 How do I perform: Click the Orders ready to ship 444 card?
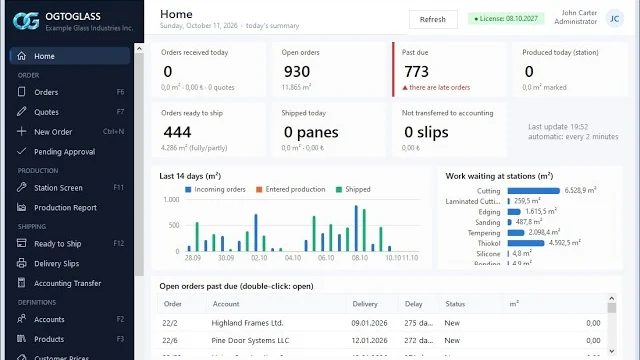(x=208, y=130)
